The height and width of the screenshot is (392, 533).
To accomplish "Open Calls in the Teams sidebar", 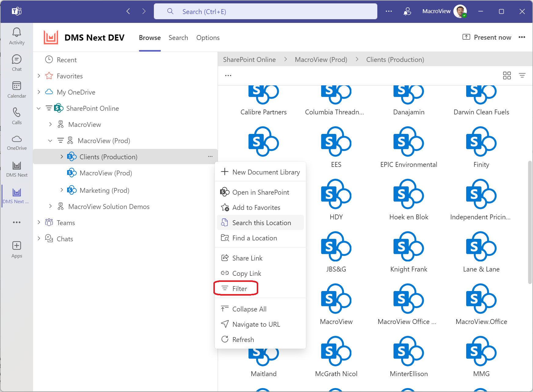I will (x=17, y=116).
